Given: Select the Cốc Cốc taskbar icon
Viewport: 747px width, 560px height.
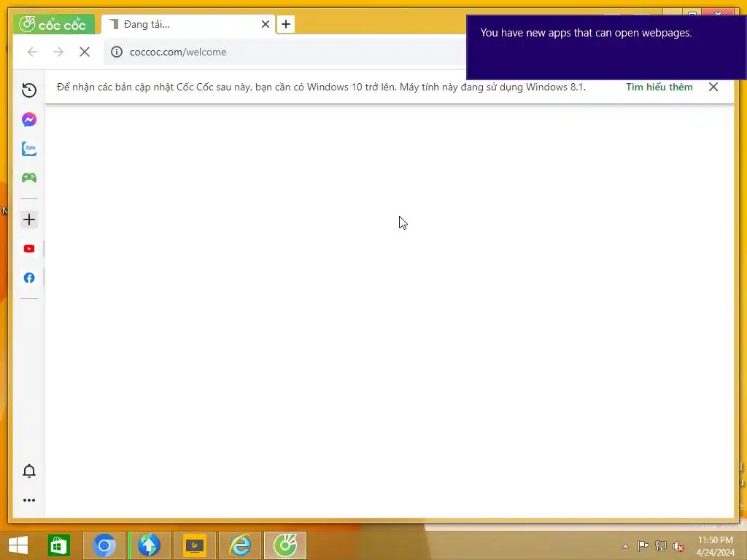Looking at the screenshot, I should coord(285,545).
